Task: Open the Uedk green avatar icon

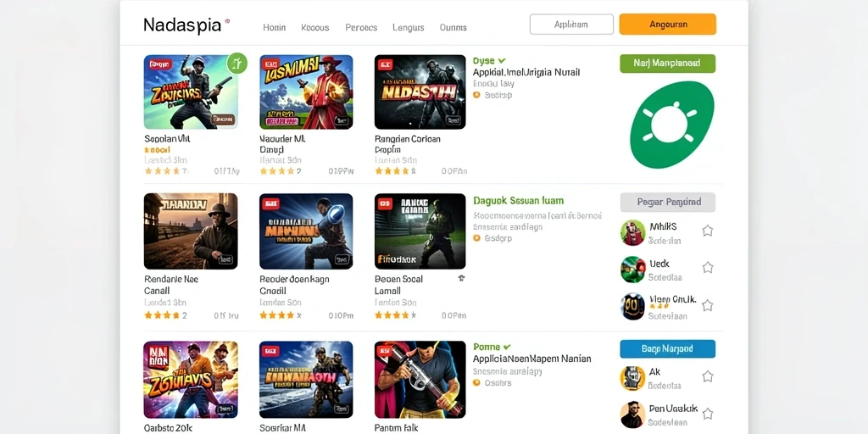Action: pos(632,270)
